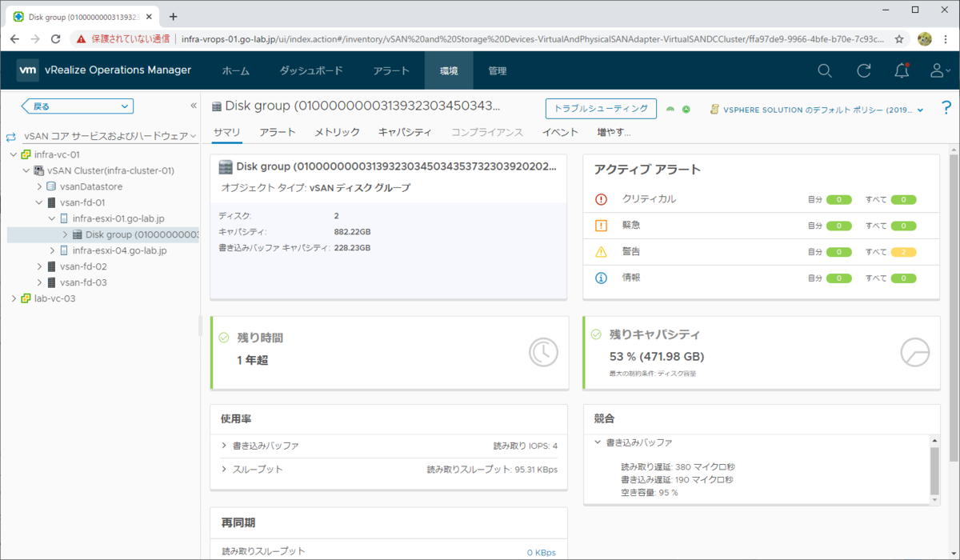Click the Disk group server icon in summary card
The width and height of the screenshot is (960, 560).
[x=225, y=166]
